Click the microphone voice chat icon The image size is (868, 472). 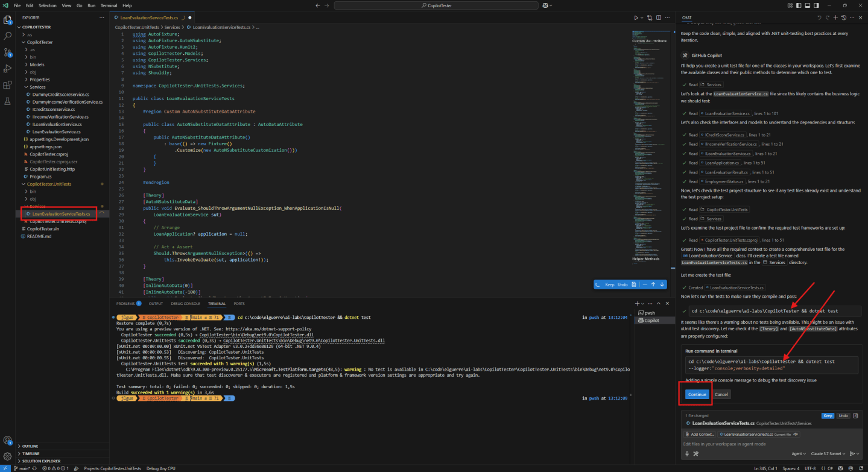(687, 453)
